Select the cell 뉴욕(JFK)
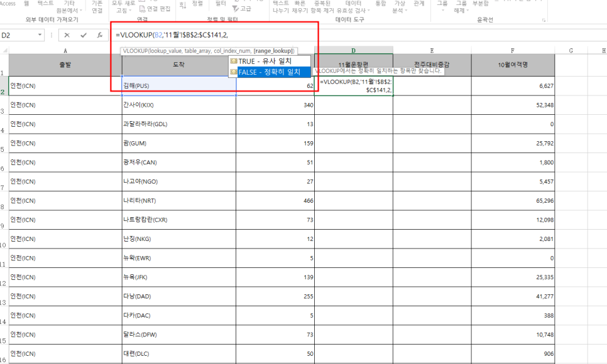Image resolution: width=607 pixels, height=364 pixels. pos(178,277)
